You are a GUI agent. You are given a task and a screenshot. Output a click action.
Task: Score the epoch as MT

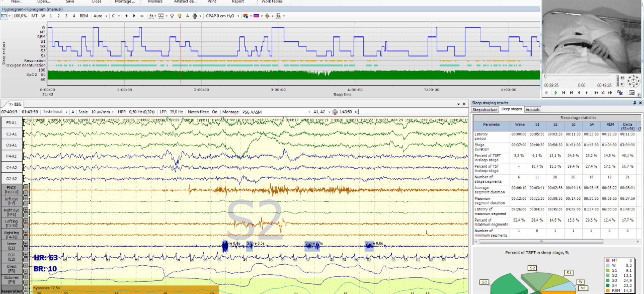34,16
